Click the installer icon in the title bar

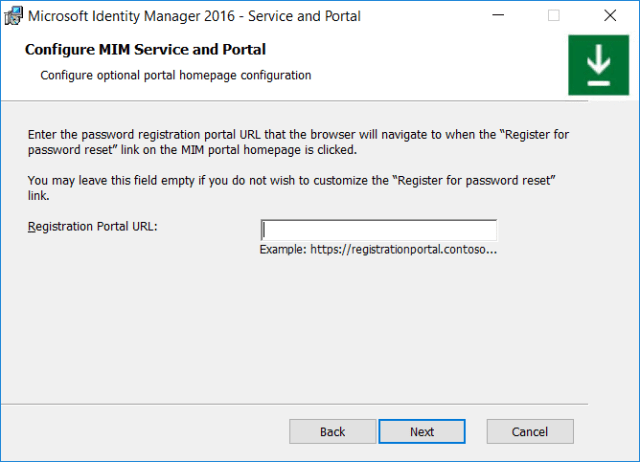tap(13, 16)
